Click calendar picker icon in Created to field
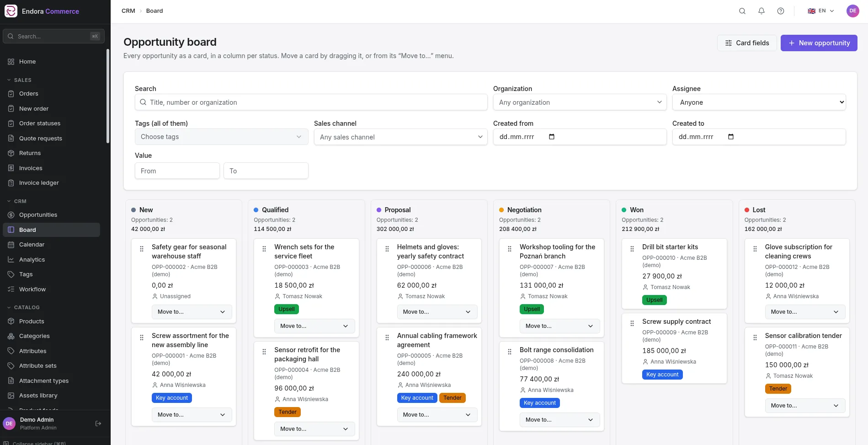 (x=731, y=137)
